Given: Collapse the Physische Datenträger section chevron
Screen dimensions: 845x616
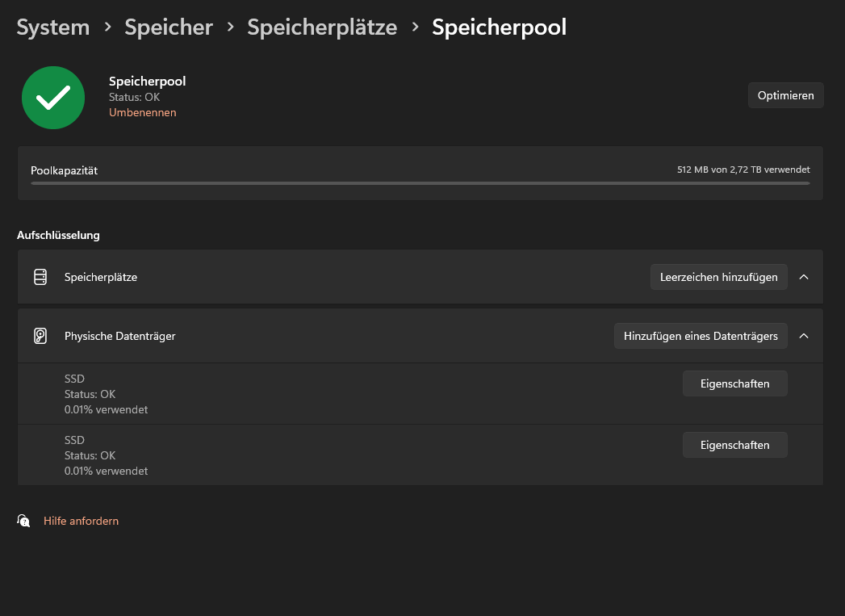Looking at the screenshot, I should coord(804,336).
